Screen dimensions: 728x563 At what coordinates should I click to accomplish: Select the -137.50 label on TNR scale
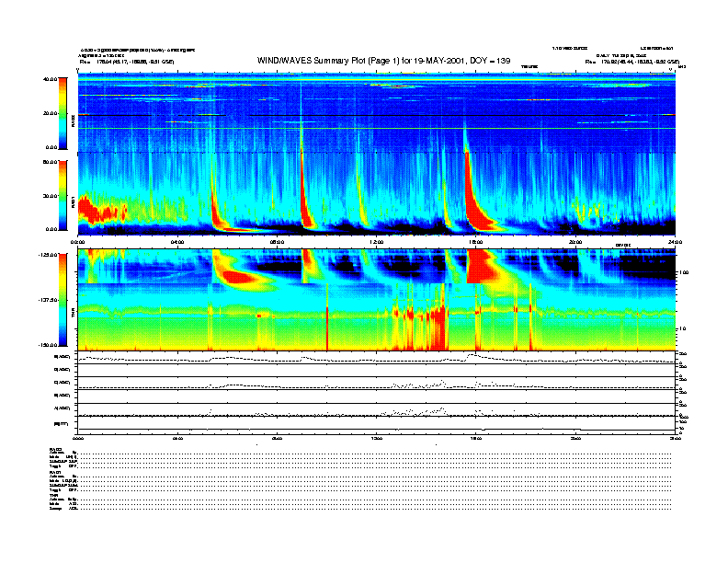point(48,300)
